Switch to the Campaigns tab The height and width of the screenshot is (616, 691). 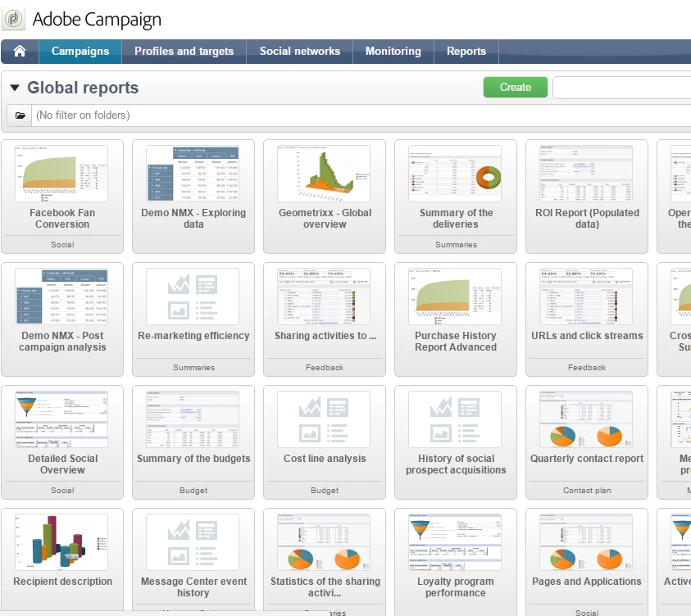click(80, 52)
